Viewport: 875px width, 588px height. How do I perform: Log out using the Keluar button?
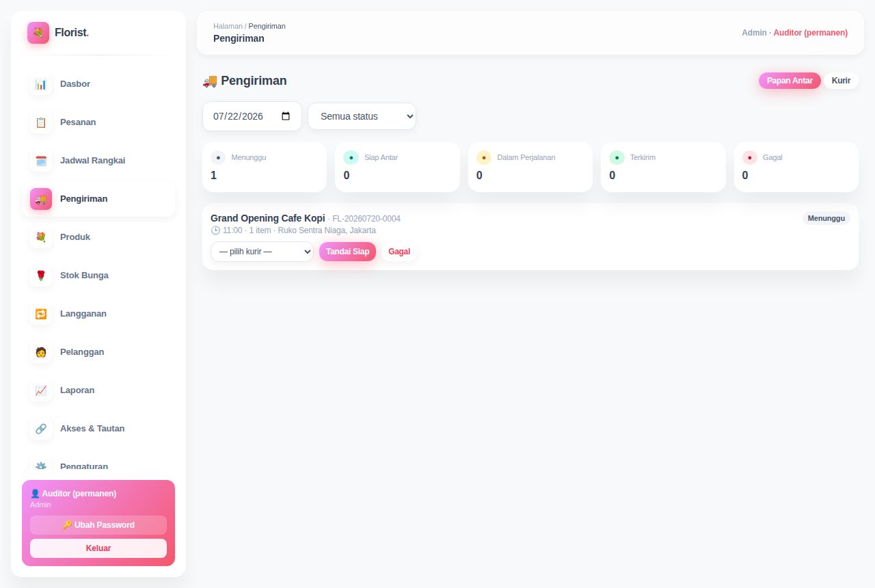[98, 548]
